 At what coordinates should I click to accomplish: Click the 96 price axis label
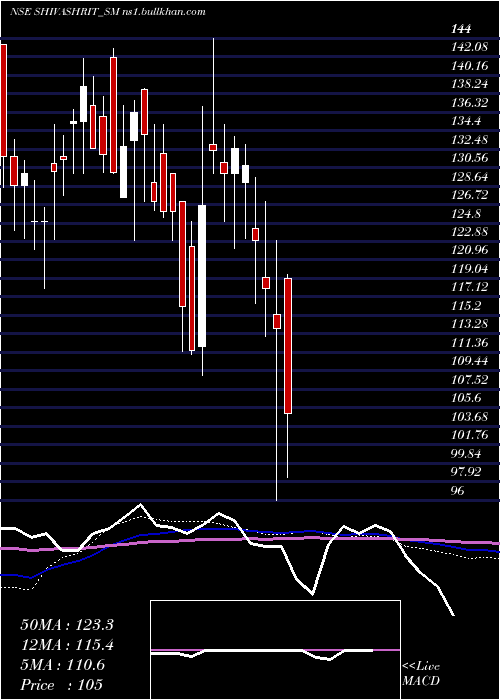click(457, 490)
